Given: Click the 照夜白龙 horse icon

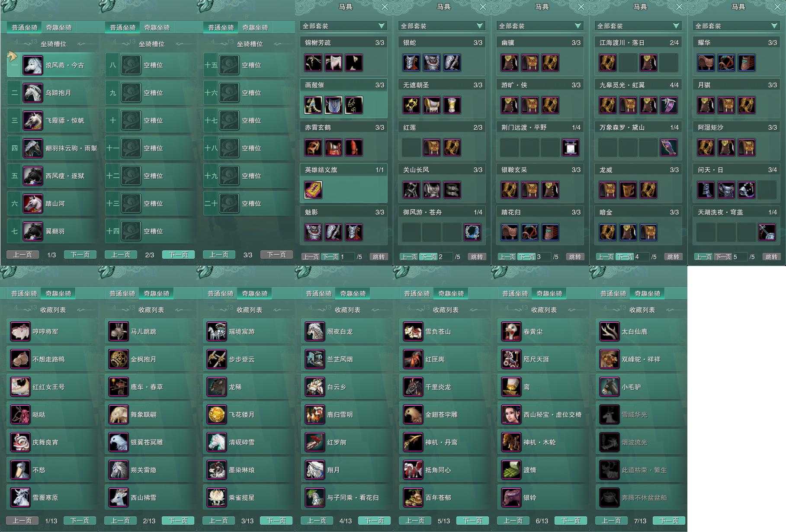Looking at the screenshot, I should pyautogui.click(x=315, y=332).
